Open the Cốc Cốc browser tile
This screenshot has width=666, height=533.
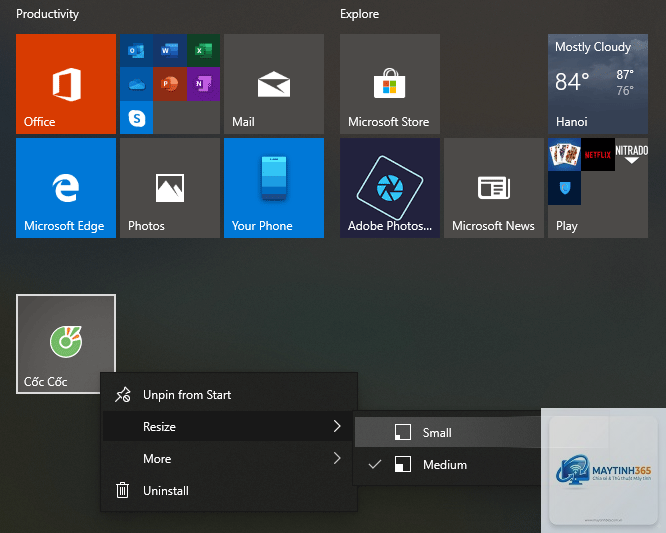point(66,344)
